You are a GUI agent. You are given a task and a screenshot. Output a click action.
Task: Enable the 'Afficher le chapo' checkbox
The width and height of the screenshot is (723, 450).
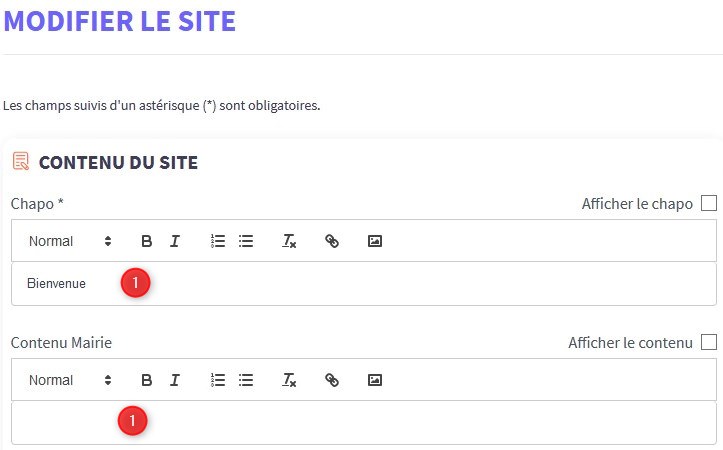pos(709,203)
